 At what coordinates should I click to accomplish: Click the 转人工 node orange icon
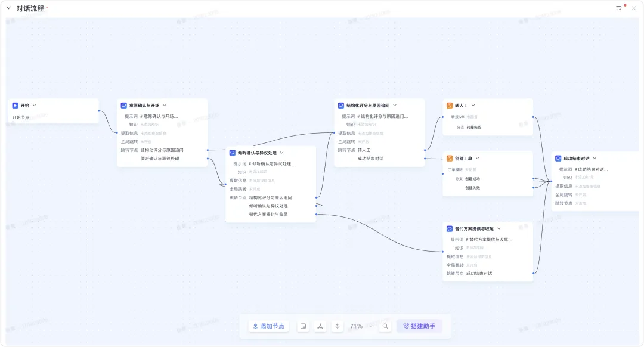(x=450, y=106)
